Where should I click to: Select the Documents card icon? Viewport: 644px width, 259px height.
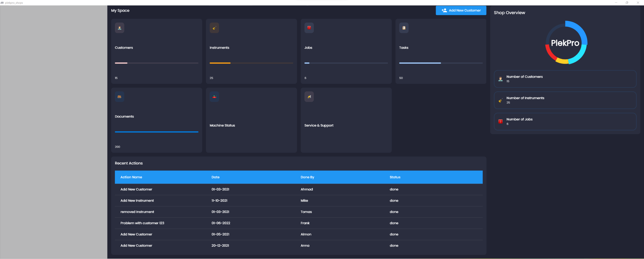[x=119, y=97]
